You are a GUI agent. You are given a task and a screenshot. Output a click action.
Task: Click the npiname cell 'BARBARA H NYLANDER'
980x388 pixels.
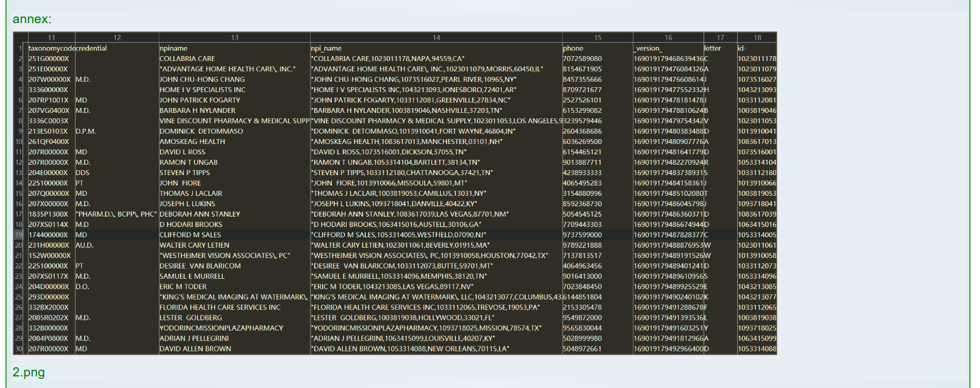click(x=234, y=110)
